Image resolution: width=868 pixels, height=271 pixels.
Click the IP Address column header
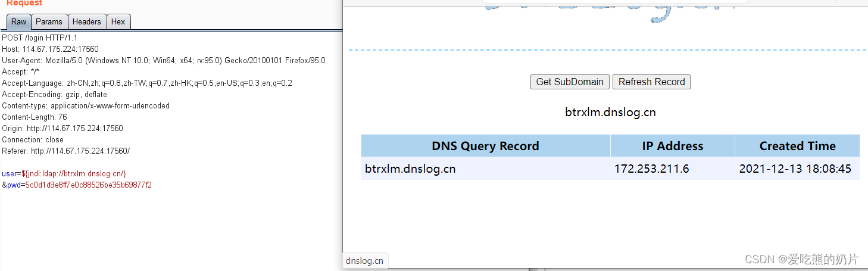click(x=672, y=146)
